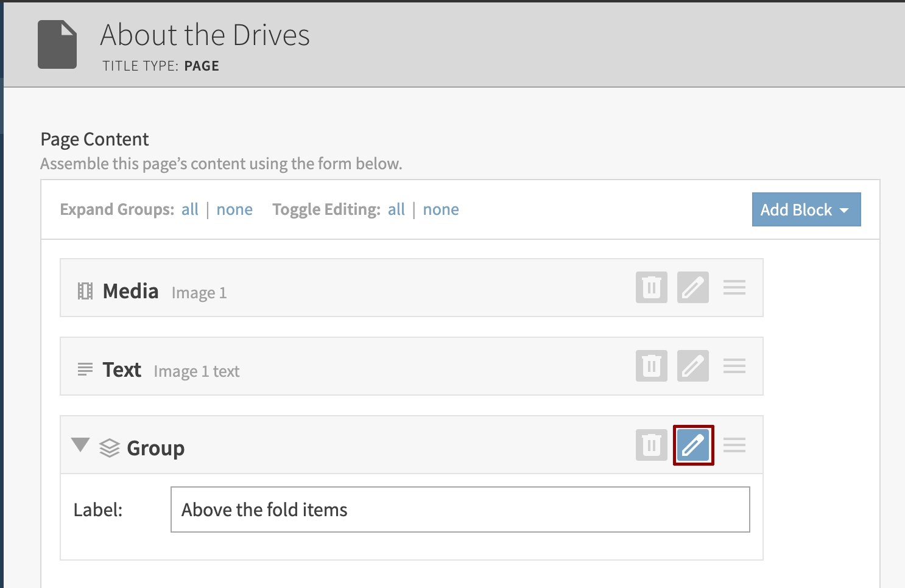
Task: Toggle off editing for the Group block
Action: (x=693, y=445)
